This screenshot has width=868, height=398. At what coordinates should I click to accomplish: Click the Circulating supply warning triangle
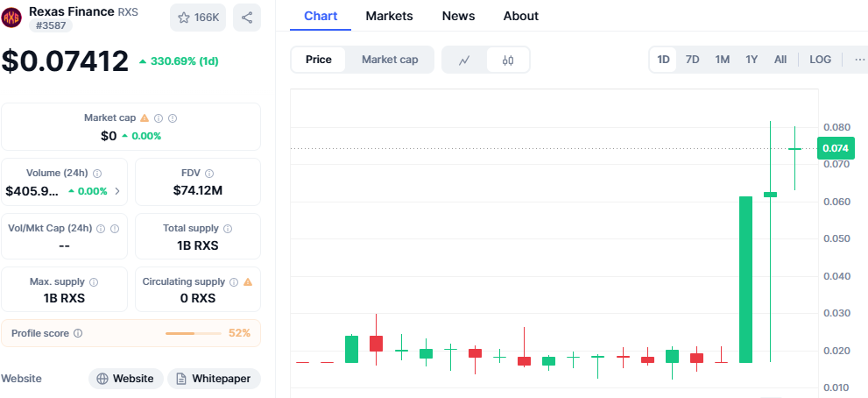(248, 281)
